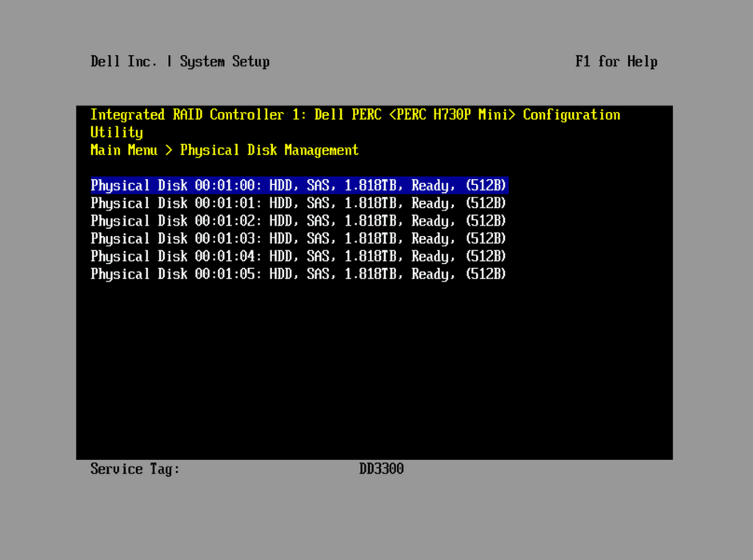Select Physical Disk 00:01:03
The width and height of the screenshot is (753, 560).
coord(298,238)
